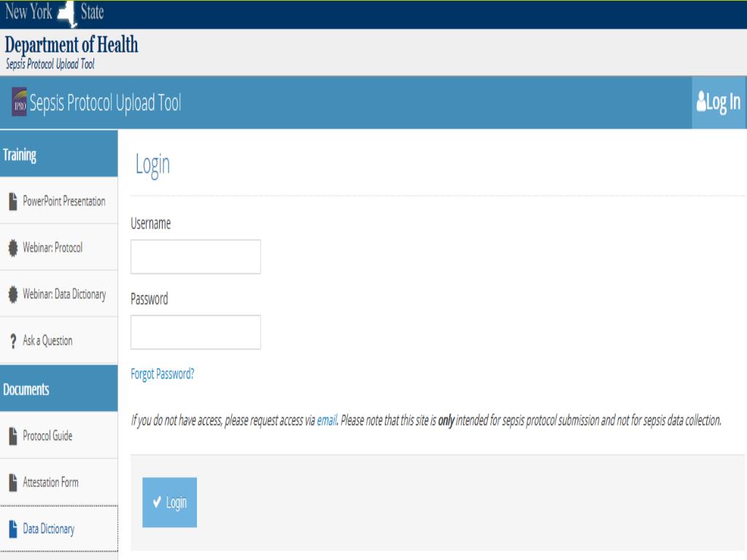Open the PowerPoint Presentation training item
Viewport: 747px width, 560px height.
tap(58, 201)
